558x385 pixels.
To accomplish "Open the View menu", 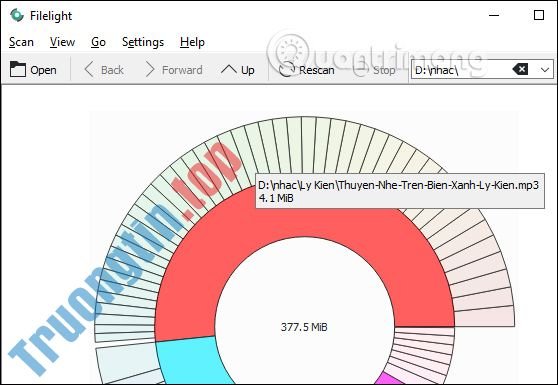I will 62,42.
